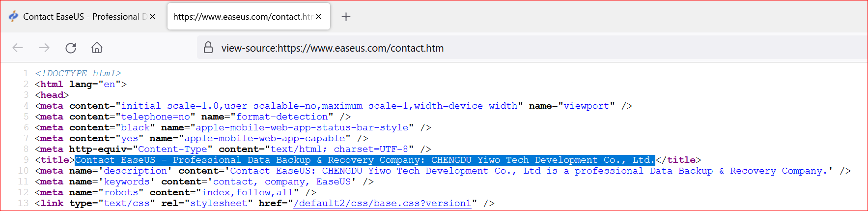868x211 pixels.
Task: Click line number 9
Action: (26, 160)
